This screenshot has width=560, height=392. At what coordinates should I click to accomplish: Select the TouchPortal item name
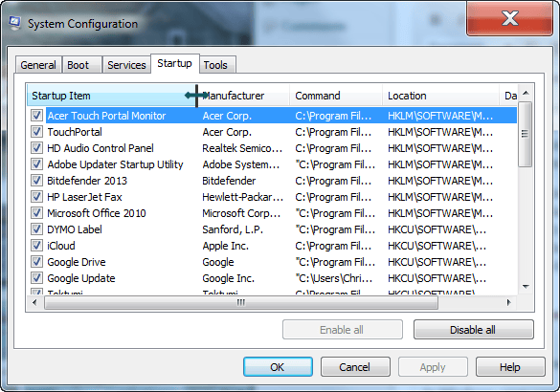point(75,132)
